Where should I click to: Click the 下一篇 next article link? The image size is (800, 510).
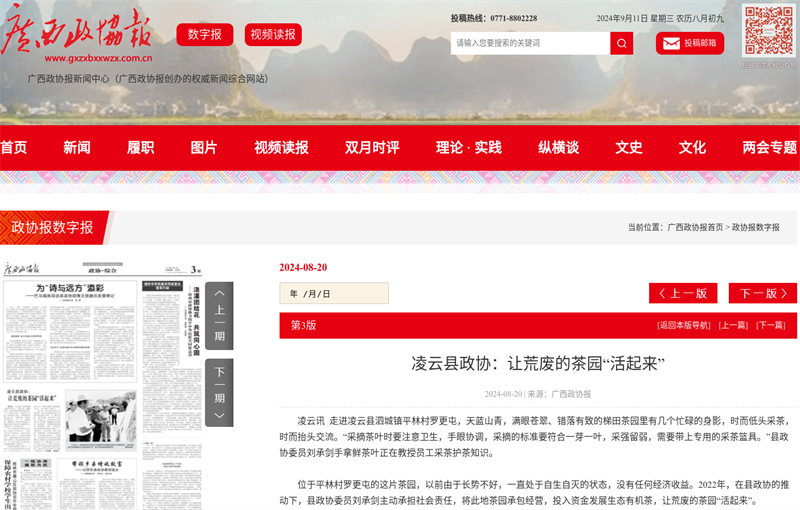pos(771,325)
